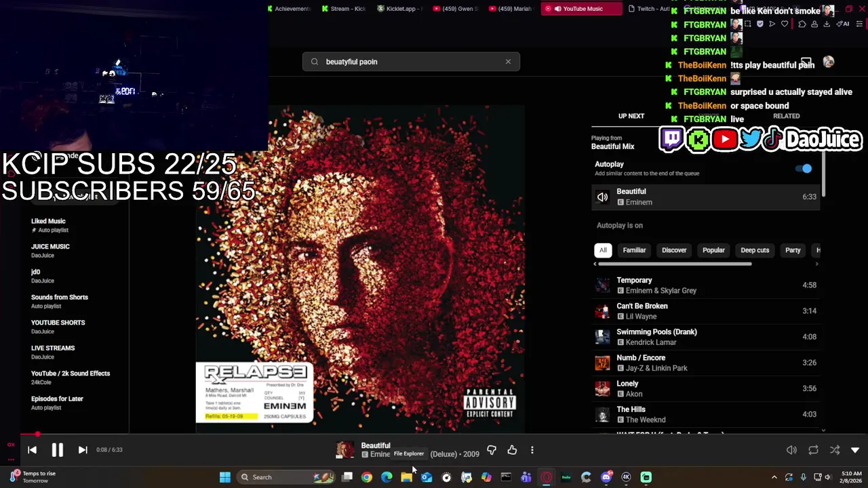Select the All filter chip
This screenshot has width=868, height=488.
(x=603, y=250)
